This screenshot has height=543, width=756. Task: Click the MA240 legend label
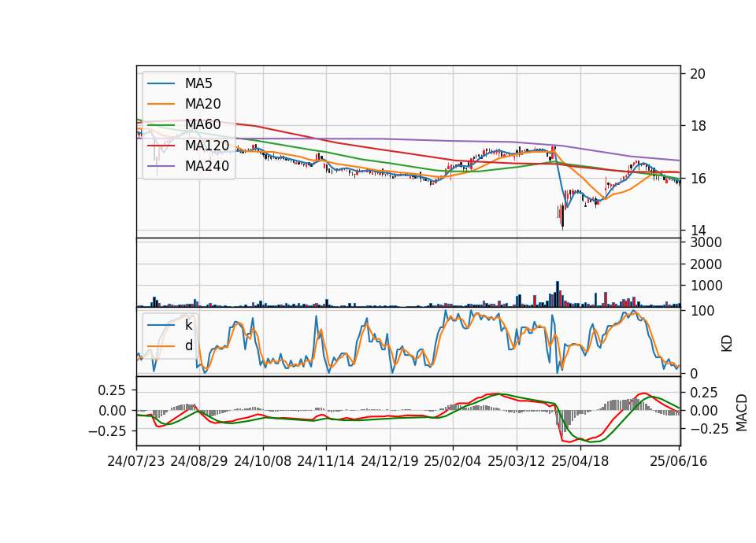[207, 166]
